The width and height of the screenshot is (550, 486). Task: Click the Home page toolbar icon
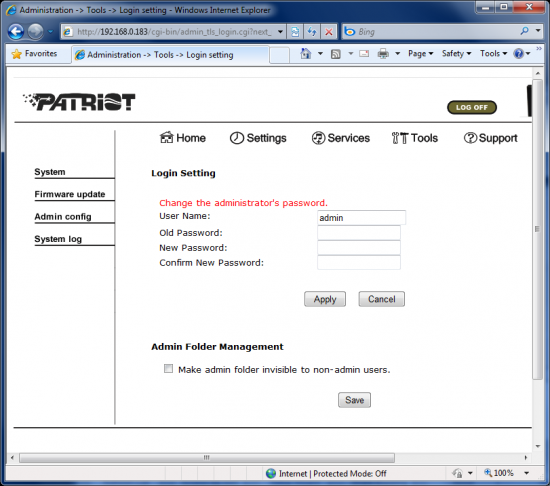pos(306,54)
